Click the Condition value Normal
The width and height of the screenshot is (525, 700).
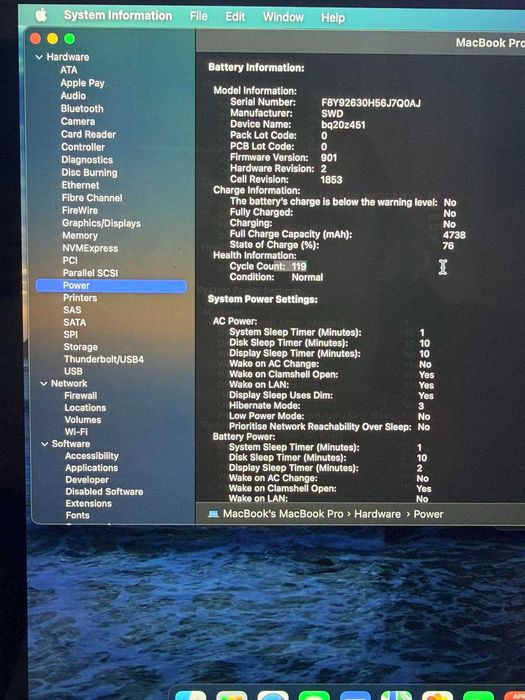pyautogui.click(x=307, y=277)
